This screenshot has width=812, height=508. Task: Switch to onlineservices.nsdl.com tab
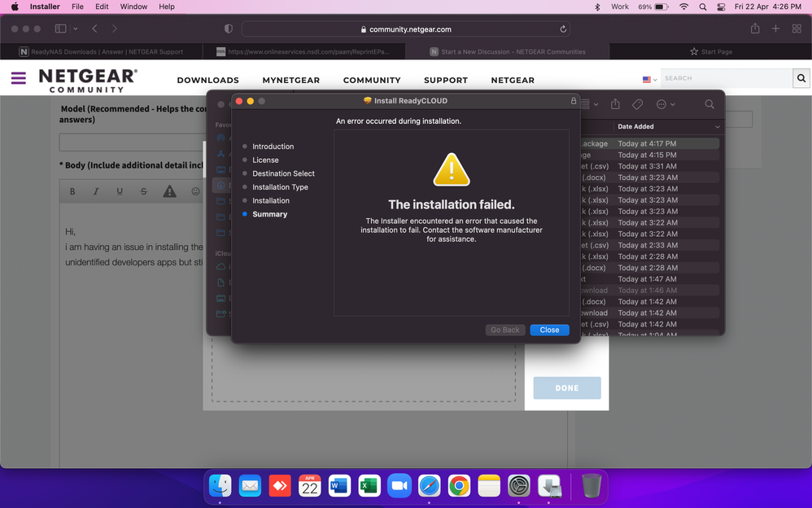(x=303, y=51)
